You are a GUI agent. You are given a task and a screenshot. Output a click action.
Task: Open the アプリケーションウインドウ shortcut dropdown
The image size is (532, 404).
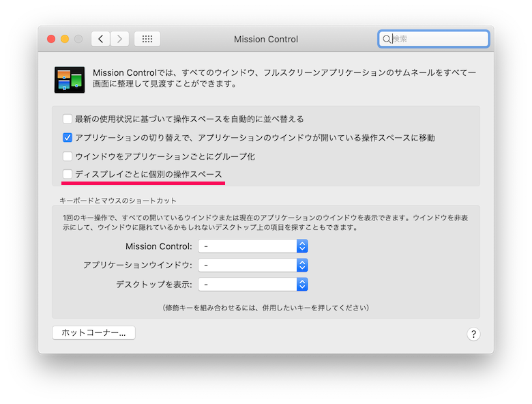click(253, 265)
